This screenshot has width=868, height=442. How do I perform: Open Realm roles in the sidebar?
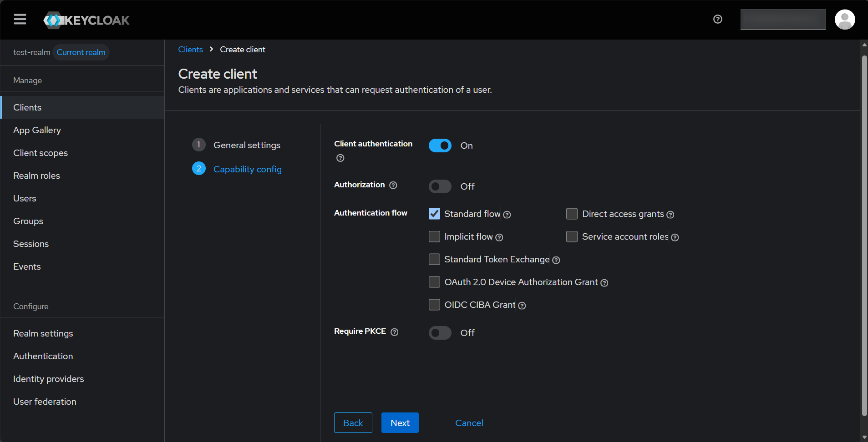(x=82, y=176)
